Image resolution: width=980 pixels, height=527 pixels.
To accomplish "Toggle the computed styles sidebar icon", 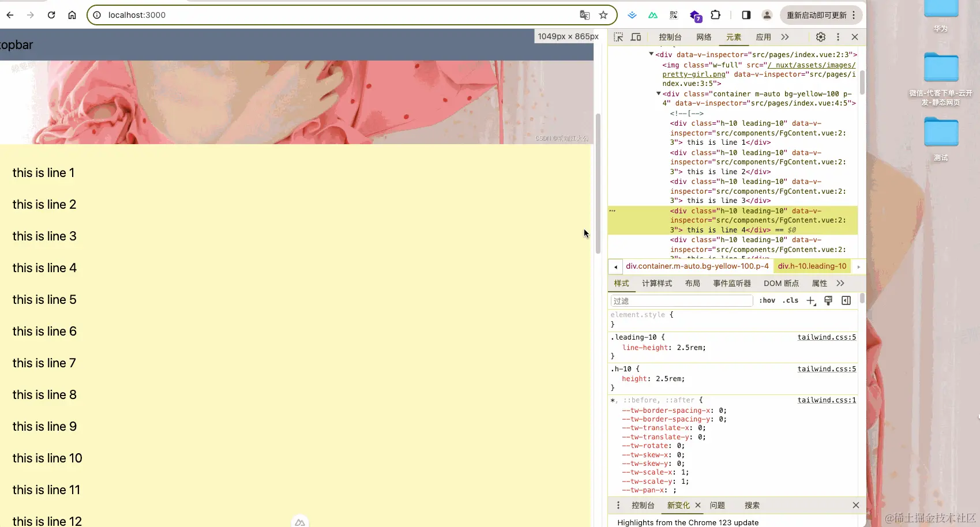I will click(x=846, y=300).
